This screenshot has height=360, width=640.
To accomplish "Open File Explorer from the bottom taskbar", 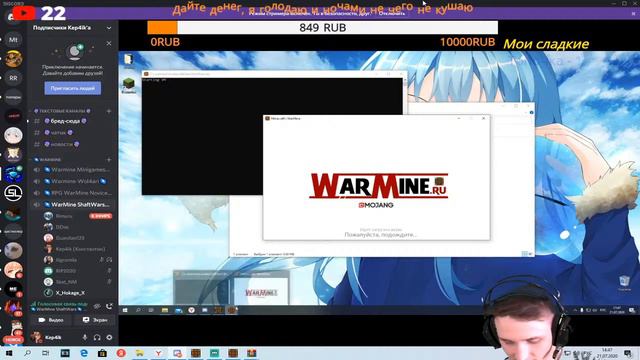I will click(140, 353).
